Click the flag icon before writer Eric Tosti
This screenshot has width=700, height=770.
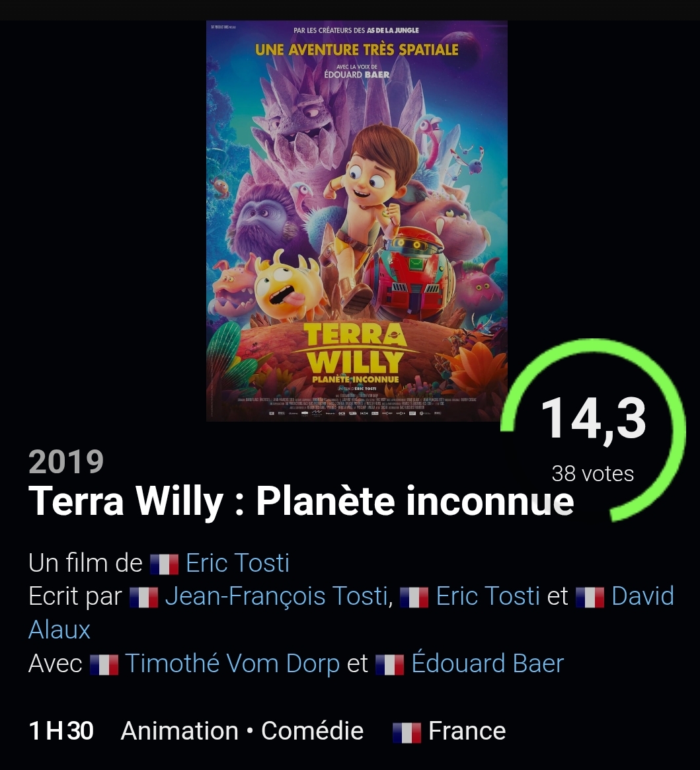(x=414, y=597)
